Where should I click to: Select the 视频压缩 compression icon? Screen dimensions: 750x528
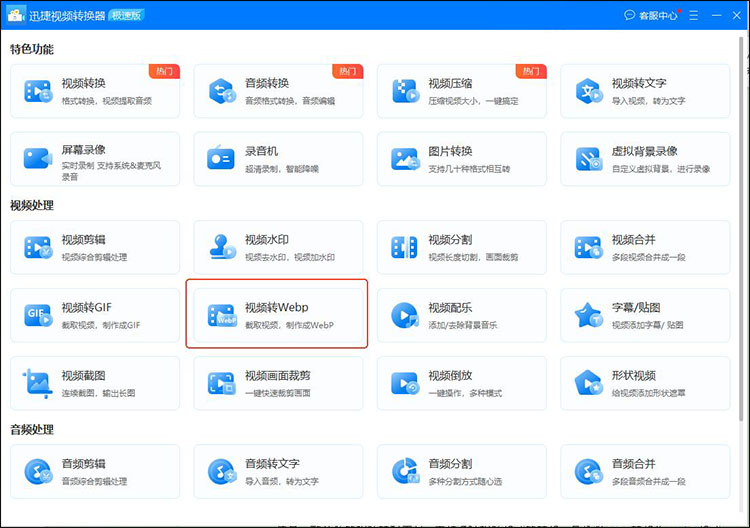(406, 91)
